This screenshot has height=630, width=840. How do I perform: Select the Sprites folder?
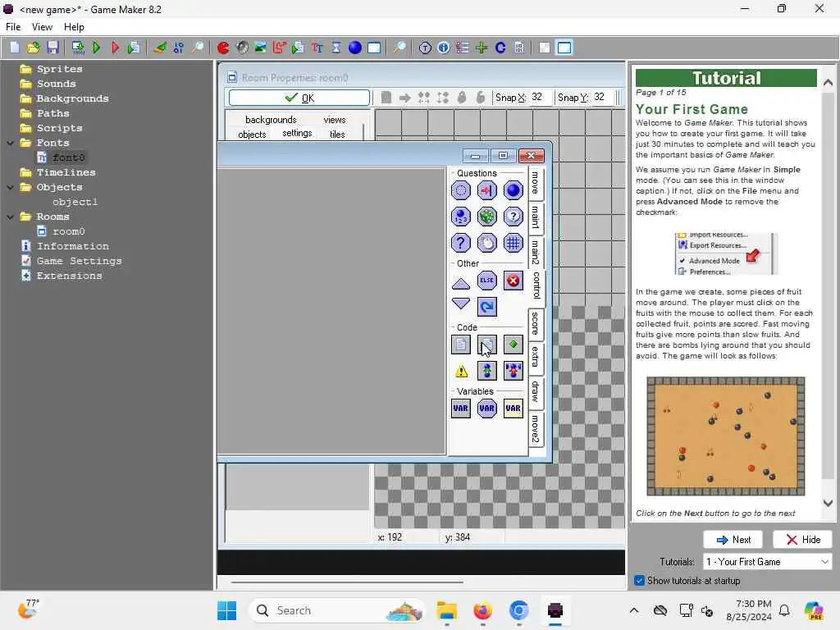click(x=59, y=69)
